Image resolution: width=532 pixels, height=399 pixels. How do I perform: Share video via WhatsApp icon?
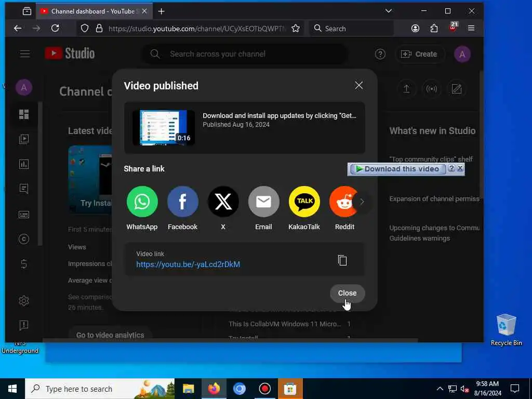142,202
